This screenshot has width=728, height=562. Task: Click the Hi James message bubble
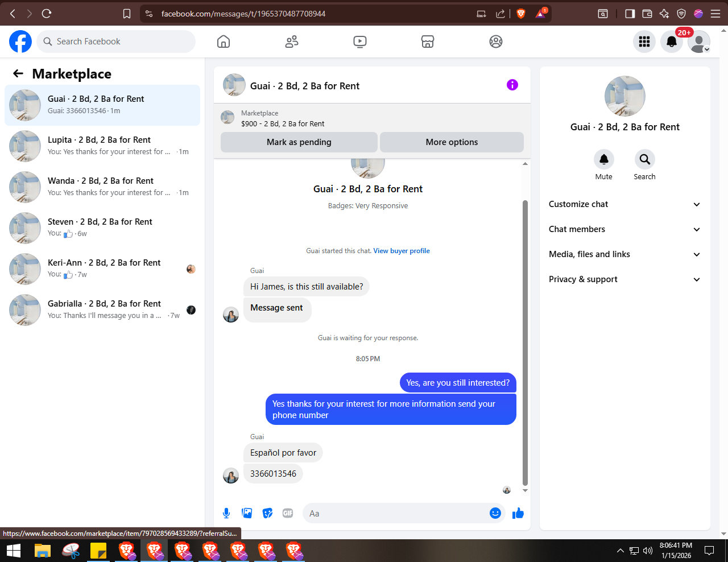pyautogui.click(x=307, y=287)
